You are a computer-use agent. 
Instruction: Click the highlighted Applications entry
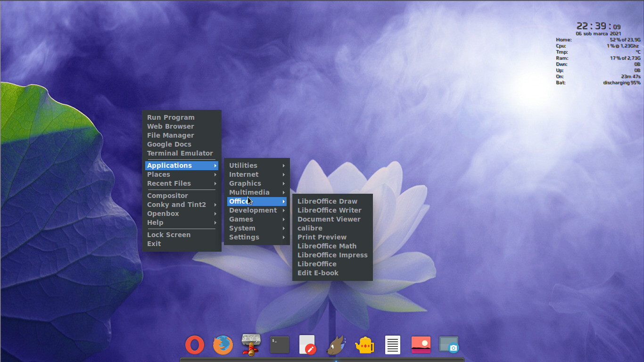click(x=182, y=165)
